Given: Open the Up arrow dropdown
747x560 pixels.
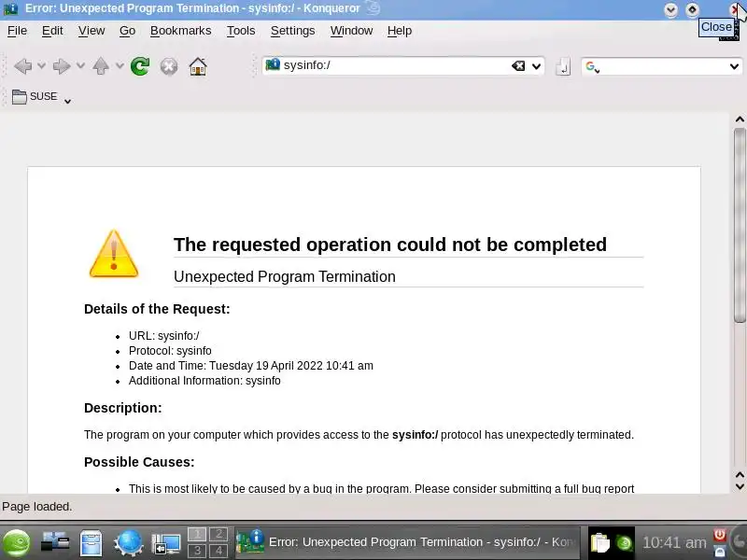Looking at the screenshot, I should [x=120, y=65].
